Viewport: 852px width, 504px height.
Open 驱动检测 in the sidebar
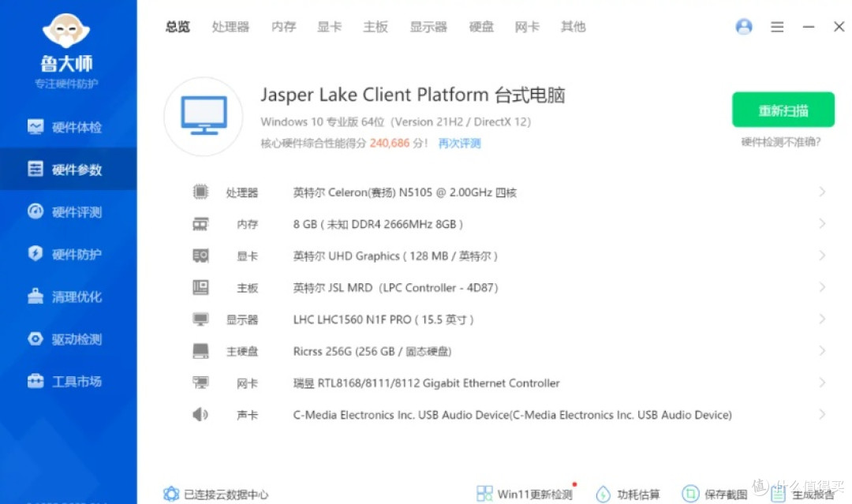click(65, 339)
